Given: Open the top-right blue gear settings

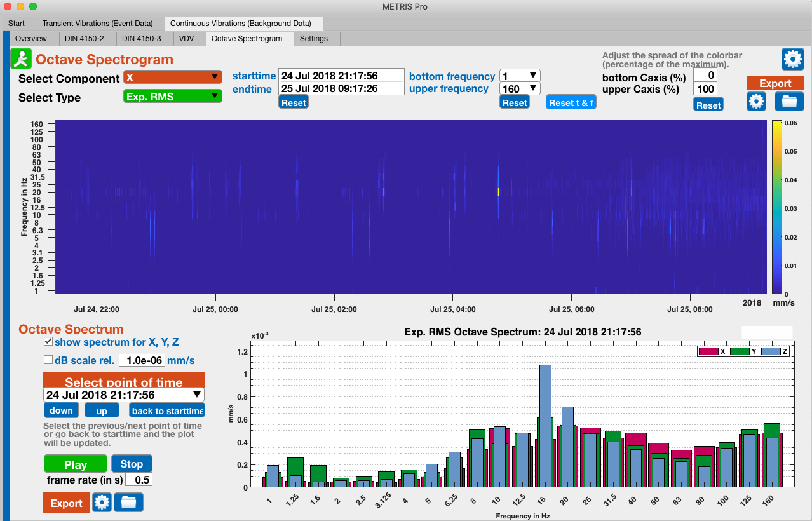Looking at the screenshot, I should click(x=792, y=59).
